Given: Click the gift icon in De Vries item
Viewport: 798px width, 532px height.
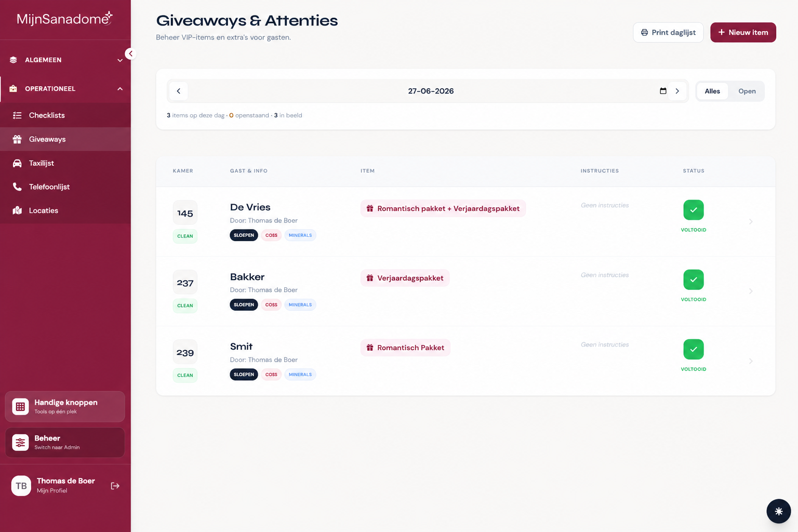Looking at the screenshot, I should (x=370, y=208).
